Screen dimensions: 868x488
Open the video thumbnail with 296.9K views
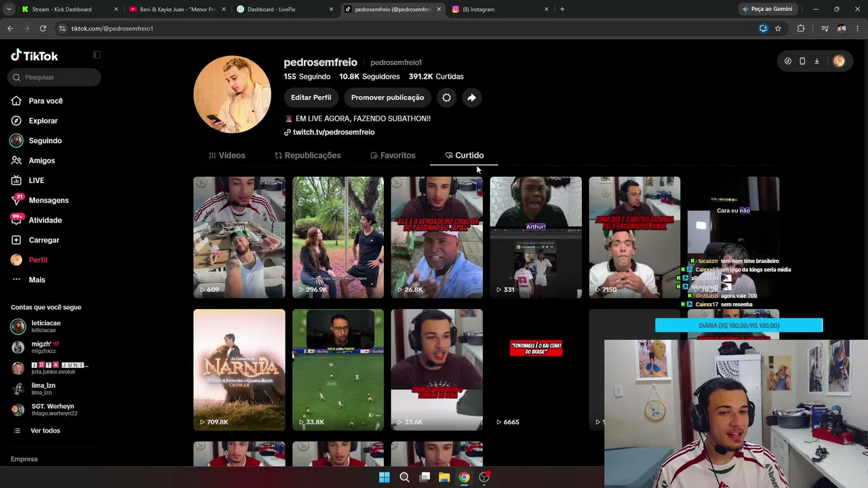(338, 237)
